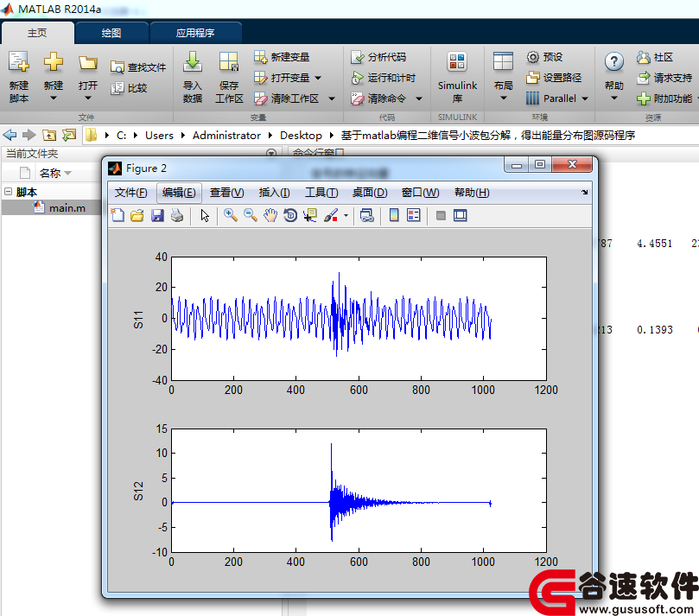
Task: Open the Parallel dropdown
Action: 585,98
